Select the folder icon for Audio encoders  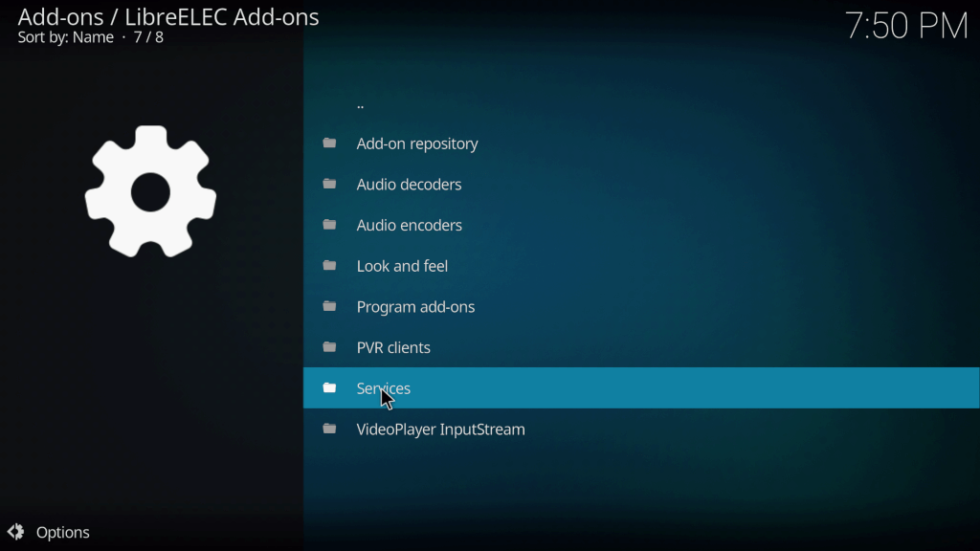(x=330, y=225)
